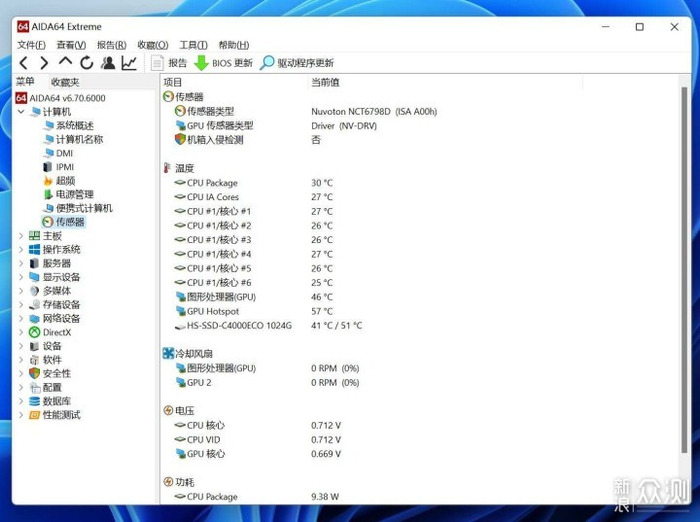700x522 pixels.
Task: Open the 文件(F) menu
Action: tap(31, 45)
